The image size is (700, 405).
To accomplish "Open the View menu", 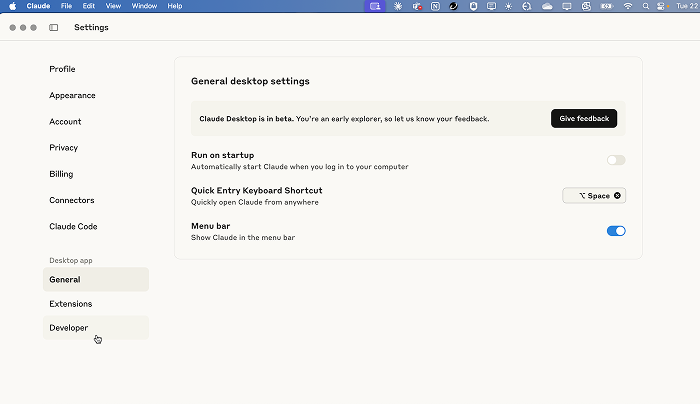I will tap(113, 6).
